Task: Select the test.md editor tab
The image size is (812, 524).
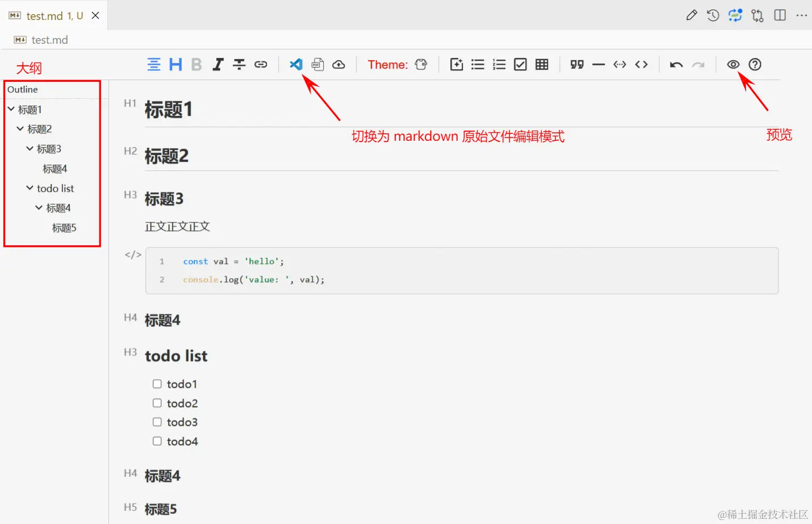Action: click(x=49, y=15)
